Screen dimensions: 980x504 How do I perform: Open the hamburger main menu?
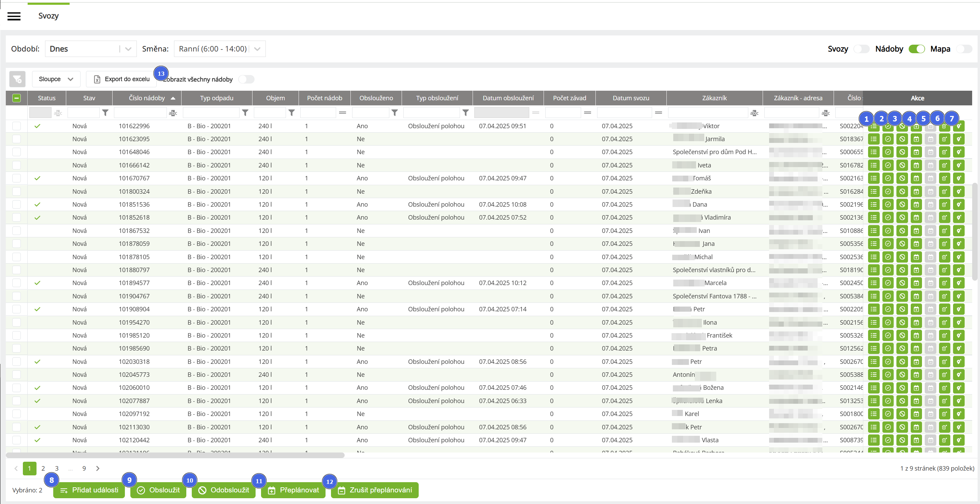pos(14,16)
